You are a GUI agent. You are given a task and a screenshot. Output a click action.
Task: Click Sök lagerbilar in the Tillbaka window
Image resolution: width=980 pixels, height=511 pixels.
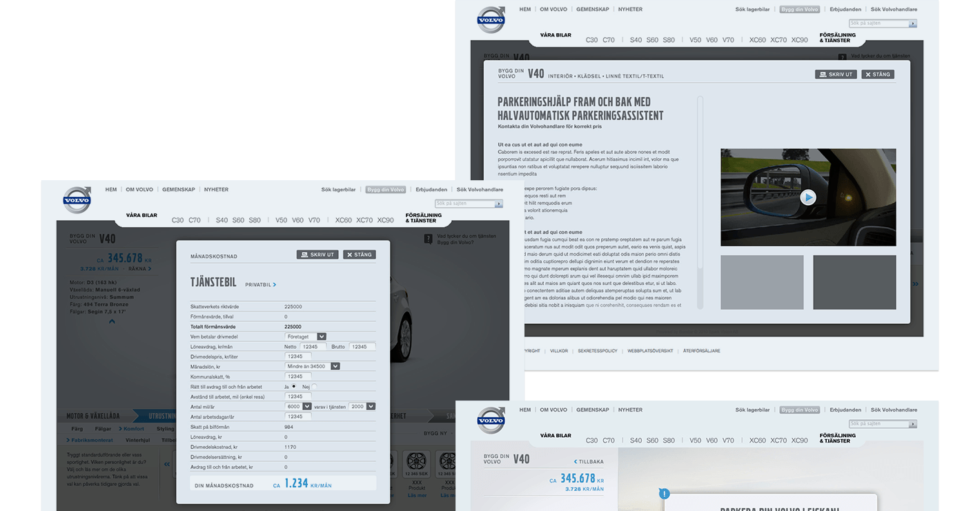click(752, 410)
